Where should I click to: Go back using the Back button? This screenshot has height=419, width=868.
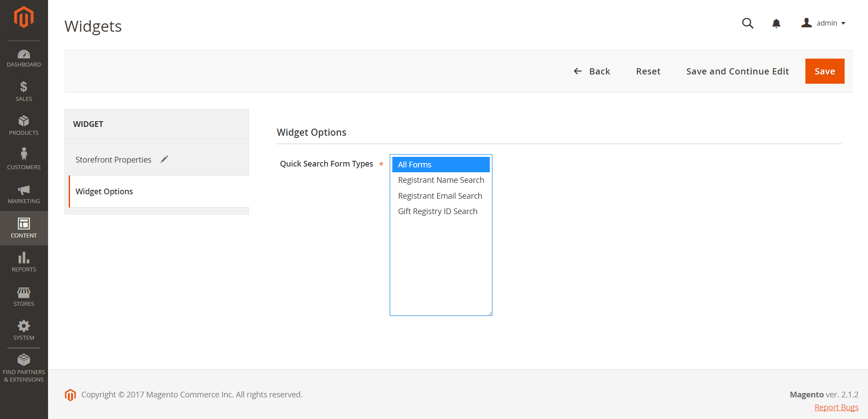592,71
